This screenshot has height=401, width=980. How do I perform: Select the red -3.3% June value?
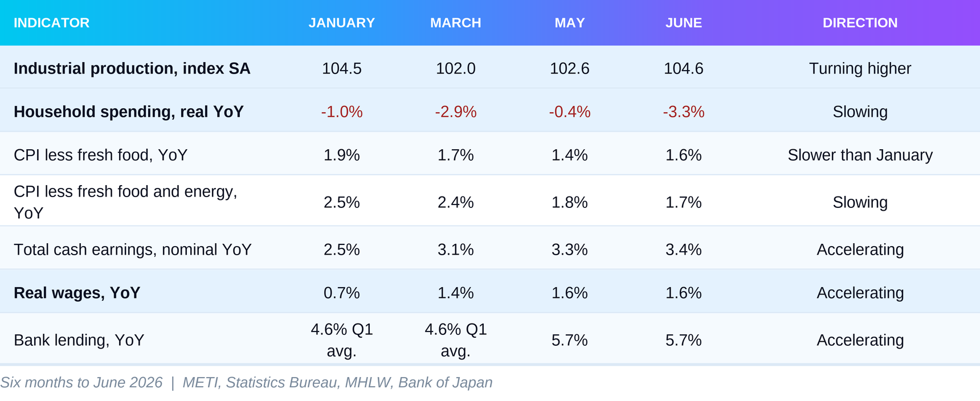[x=684, y=112]
